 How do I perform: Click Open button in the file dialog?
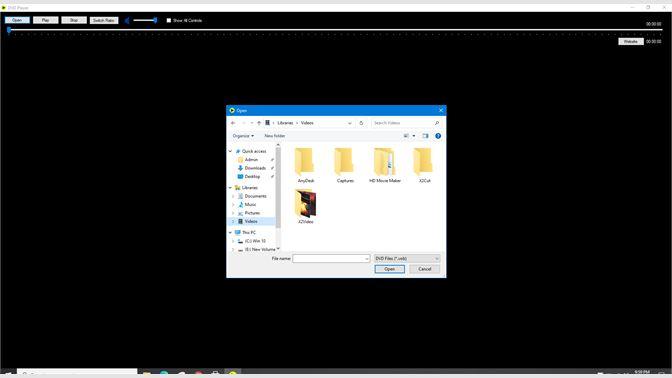click(x=390, y=269)
